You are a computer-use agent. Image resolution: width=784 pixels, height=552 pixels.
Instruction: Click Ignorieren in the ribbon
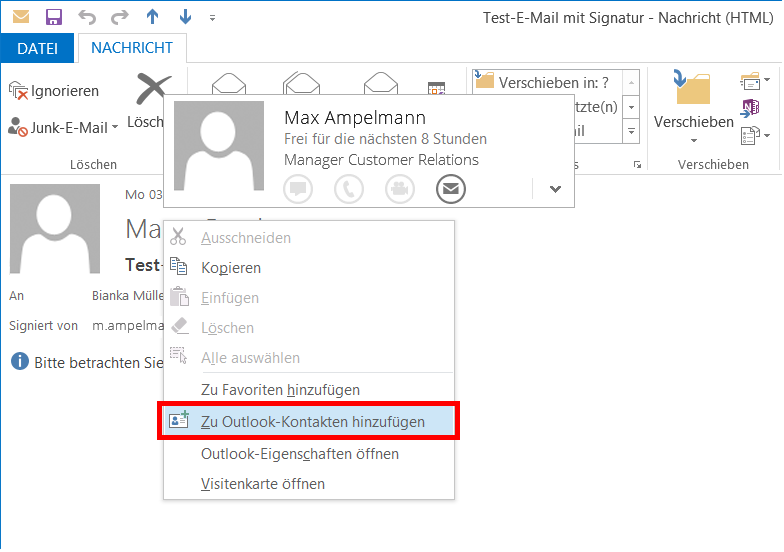pos(54,91)
